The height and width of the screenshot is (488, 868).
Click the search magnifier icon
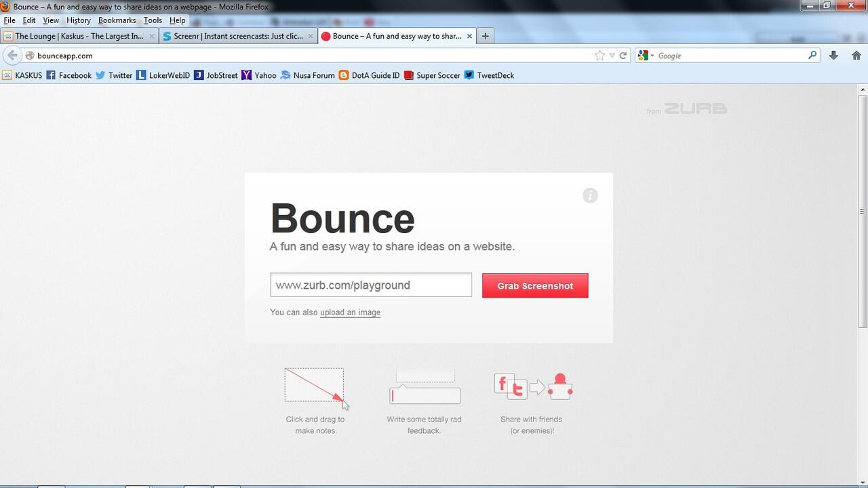pyautogui.click(x=812, y=56)
